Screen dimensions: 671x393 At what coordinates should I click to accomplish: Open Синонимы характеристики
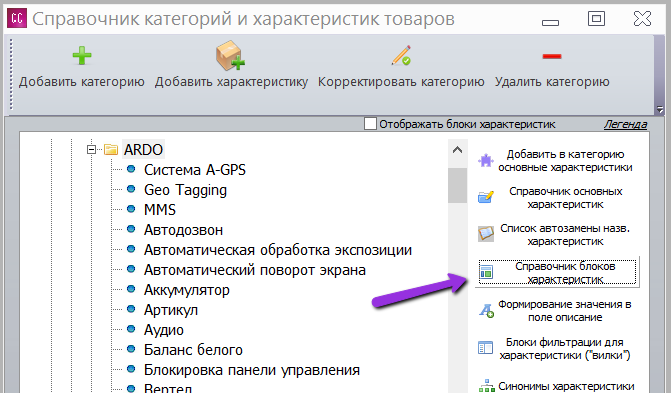click(x=566, y=386)
